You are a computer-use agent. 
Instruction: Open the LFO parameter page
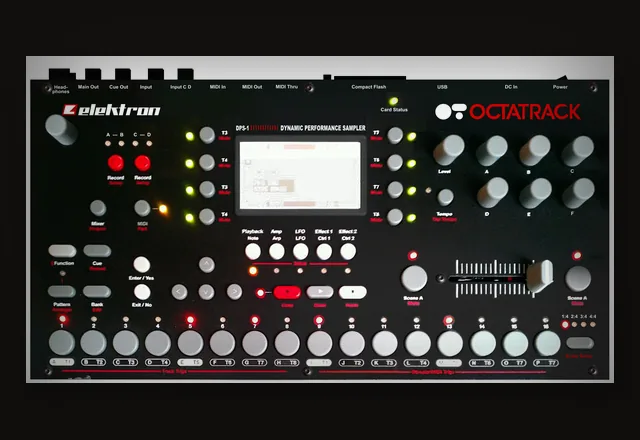coord(300,252)
